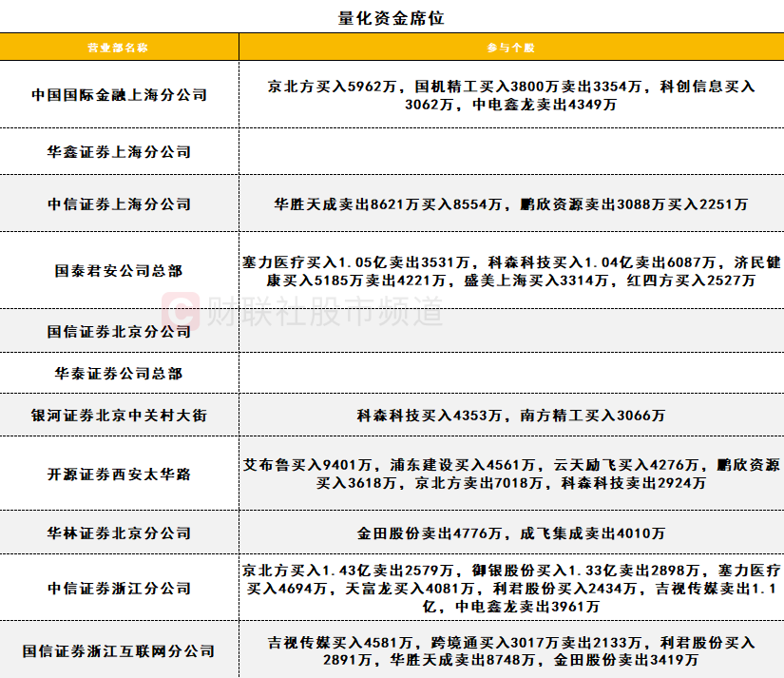Select the cell starting 华胜天成卖出8621万
Viewport: 784px width, 678px height.
511,204
